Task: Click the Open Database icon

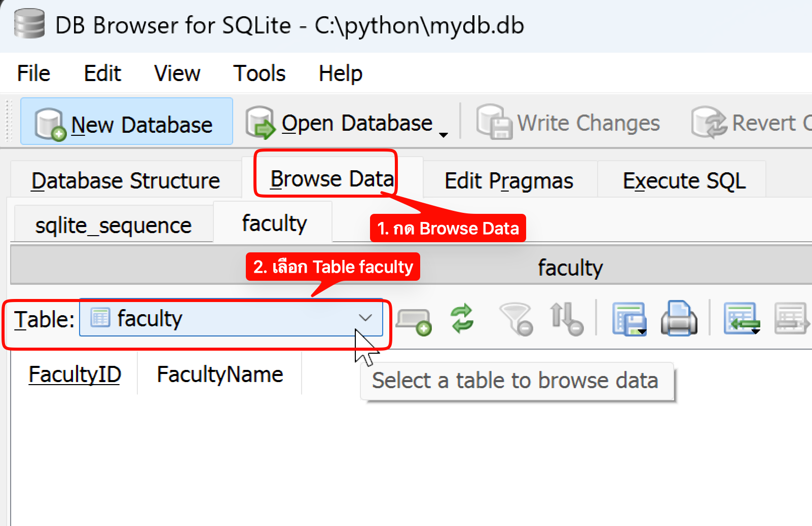Action: [x=261, y=123]
